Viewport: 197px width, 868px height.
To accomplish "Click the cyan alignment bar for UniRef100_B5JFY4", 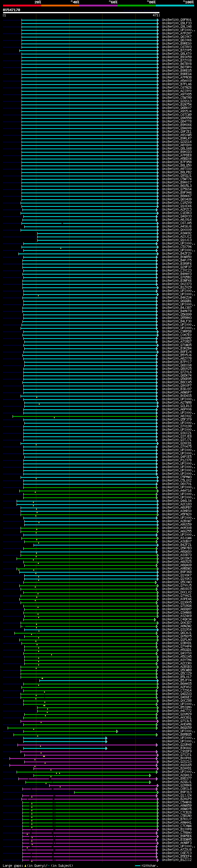I will [x=99, y=680].
